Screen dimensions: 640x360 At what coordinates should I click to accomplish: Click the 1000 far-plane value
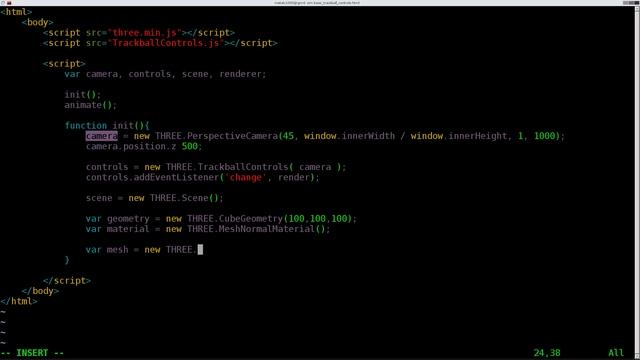[x=544, y=136]
